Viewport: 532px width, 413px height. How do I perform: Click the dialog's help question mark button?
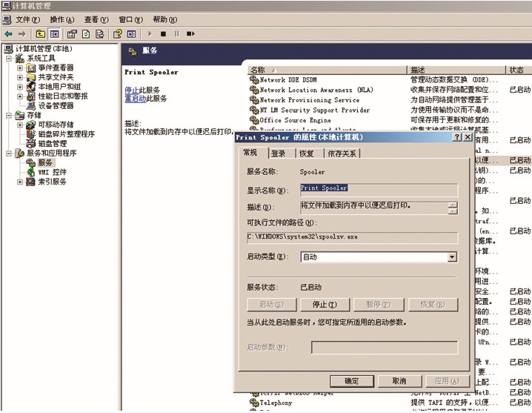(x=457, y=137)
